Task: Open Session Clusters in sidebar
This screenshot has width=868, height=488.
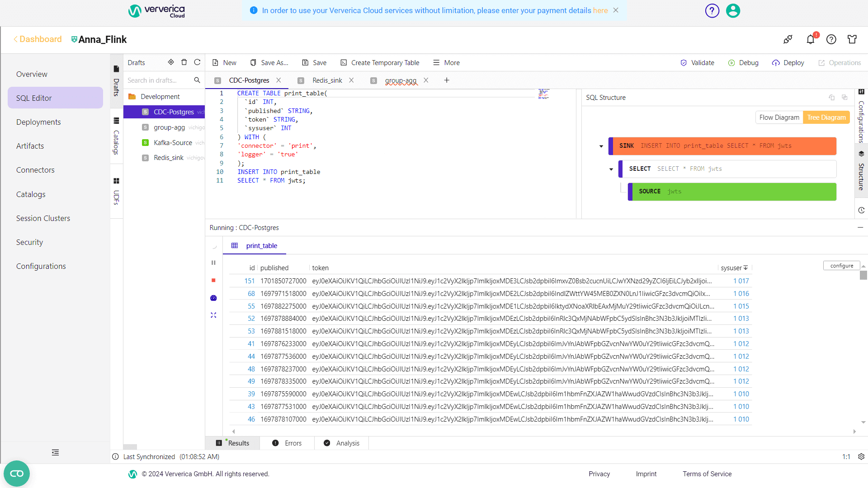Action: point(43,218)
